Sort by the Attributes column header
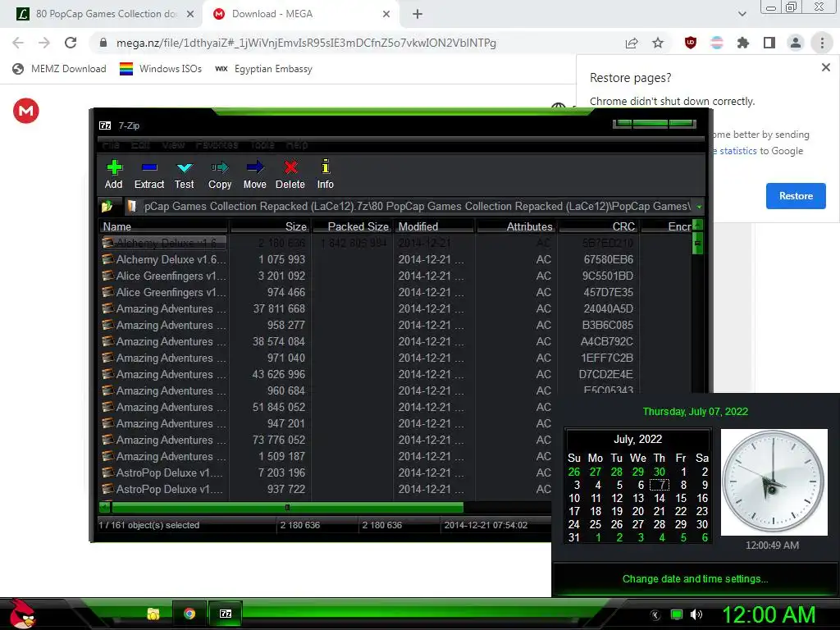Viewport: 840px width, 630px height. point(517,226)
